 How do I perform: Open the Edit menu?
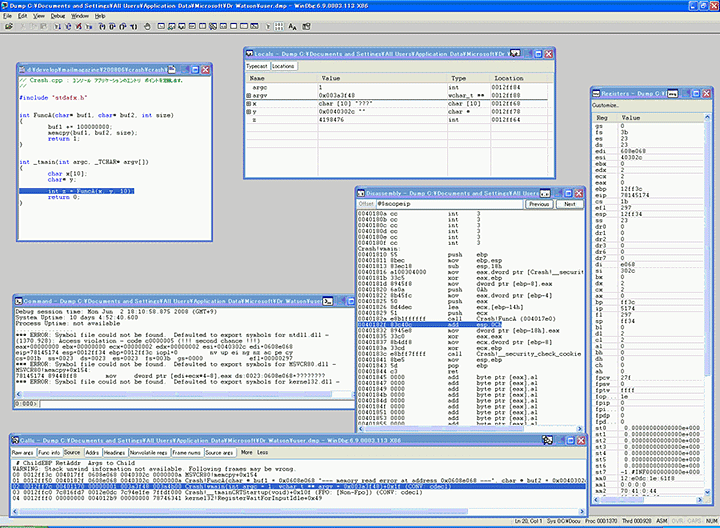22,16
